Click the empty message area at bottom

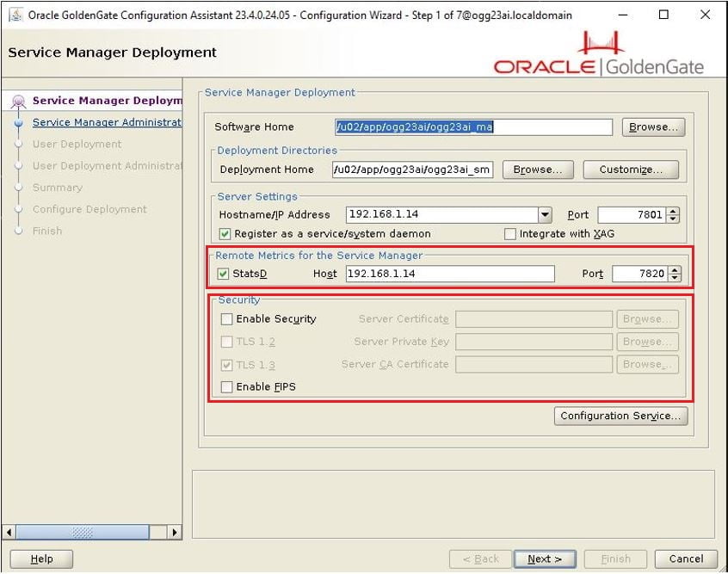coord(453,504)
